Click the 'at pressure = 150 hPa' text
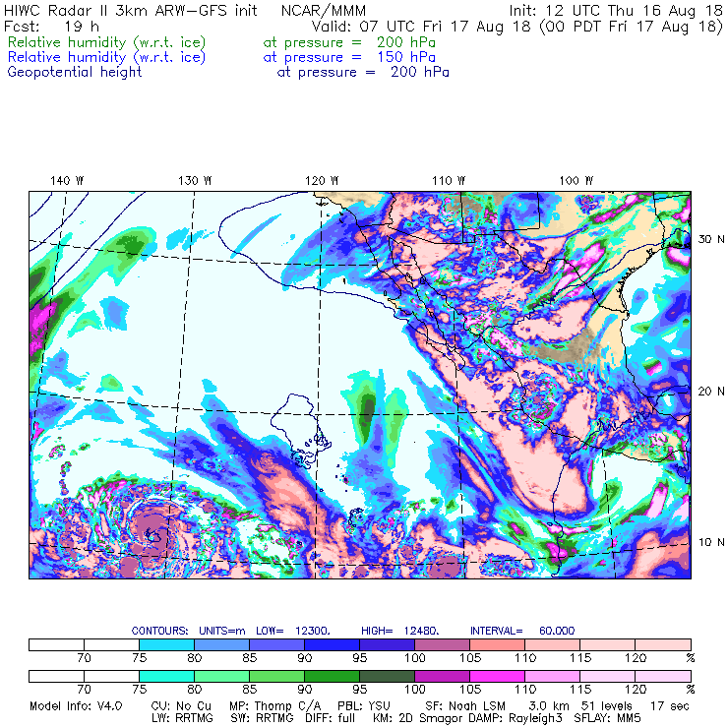 pos(349,58)
